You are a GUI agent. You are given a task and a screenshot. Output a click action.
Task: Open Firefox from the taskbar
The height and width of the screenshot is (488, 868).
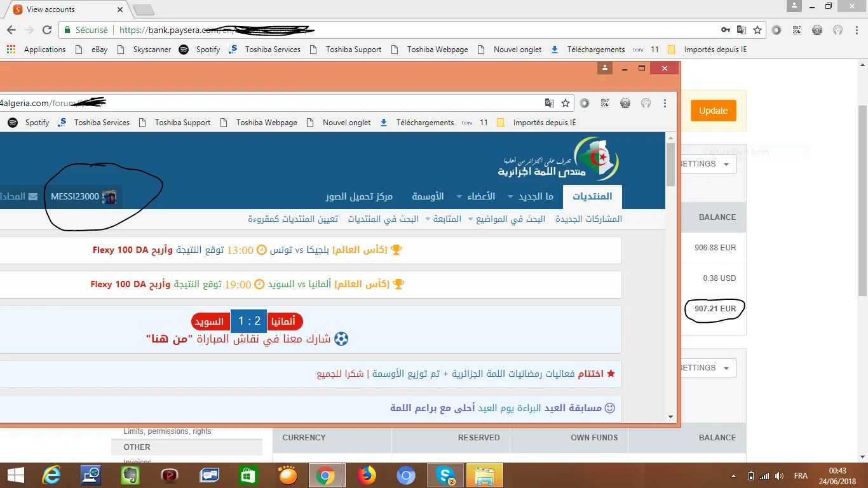[366, 475]
